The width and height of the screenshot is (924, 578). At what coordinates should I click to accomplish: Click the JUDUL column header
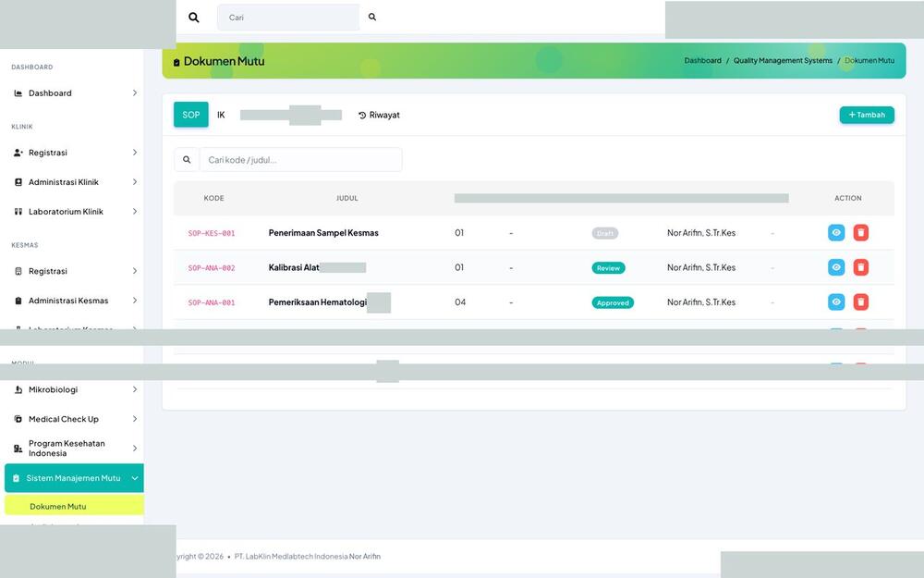[347, 198]
